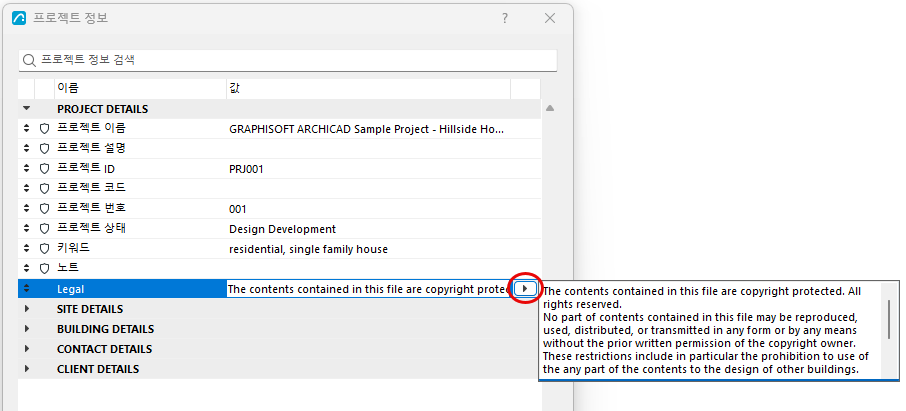Image resolution: width=906 pixels, height=411 pixels.
Task: Expand the BUILDING DETAILS group
Action: [26, 329]
